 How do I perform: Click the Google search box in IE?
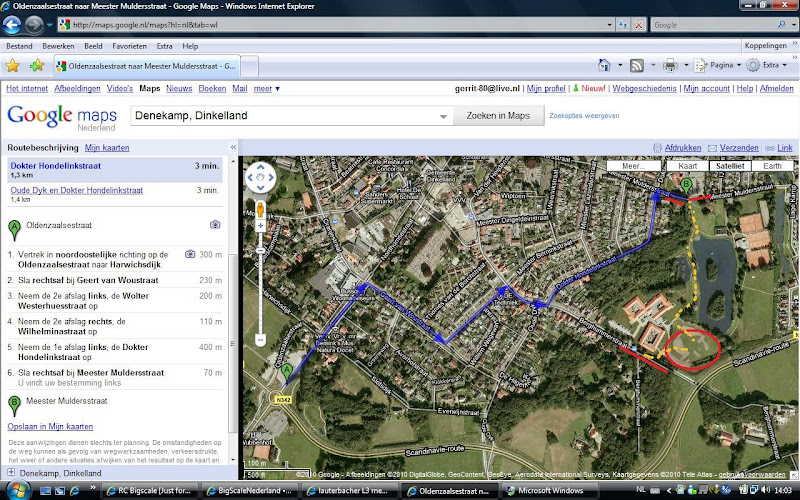714,24
